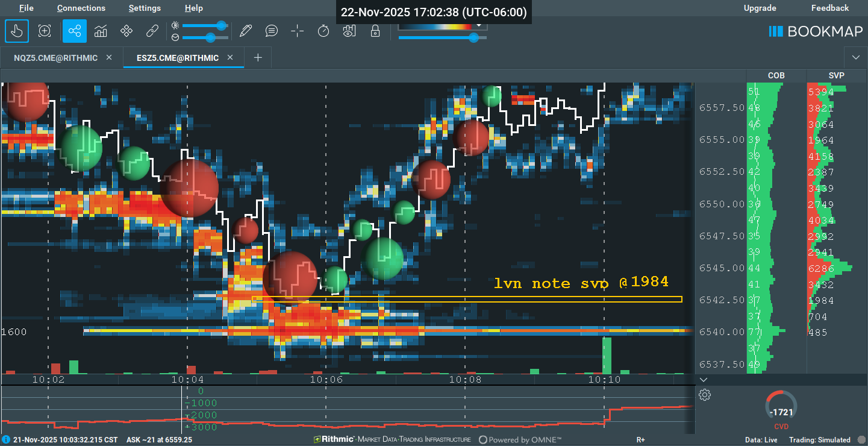Activate the zoom region tool

click(x=45, y=31)
